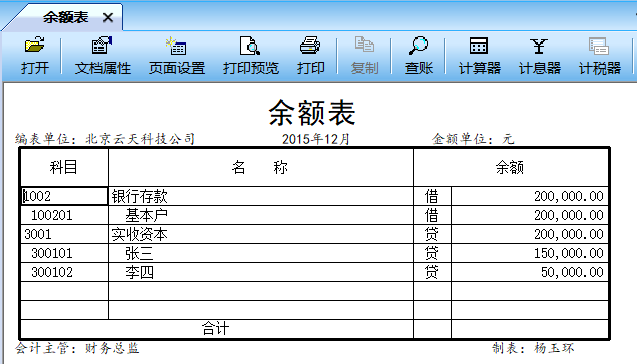Click 借 direction in 银行存款 row
637x364 pixels.
tap(432, 196)
